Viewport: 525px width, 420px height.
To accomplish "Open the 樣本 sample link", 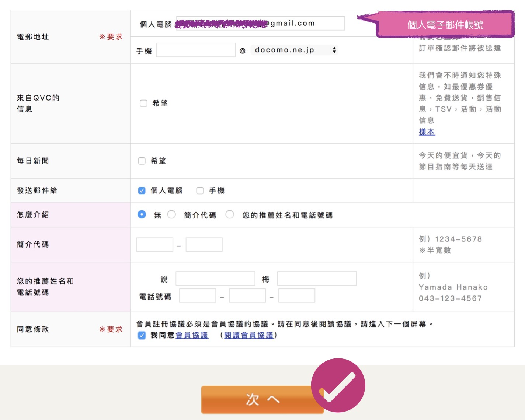I will point(427,132).
